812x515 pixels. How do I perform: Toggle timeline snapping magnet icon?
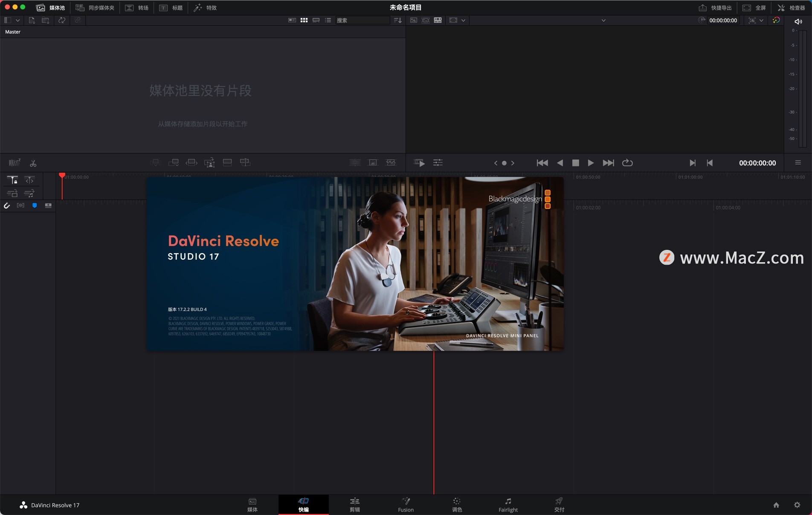[7, 205]
